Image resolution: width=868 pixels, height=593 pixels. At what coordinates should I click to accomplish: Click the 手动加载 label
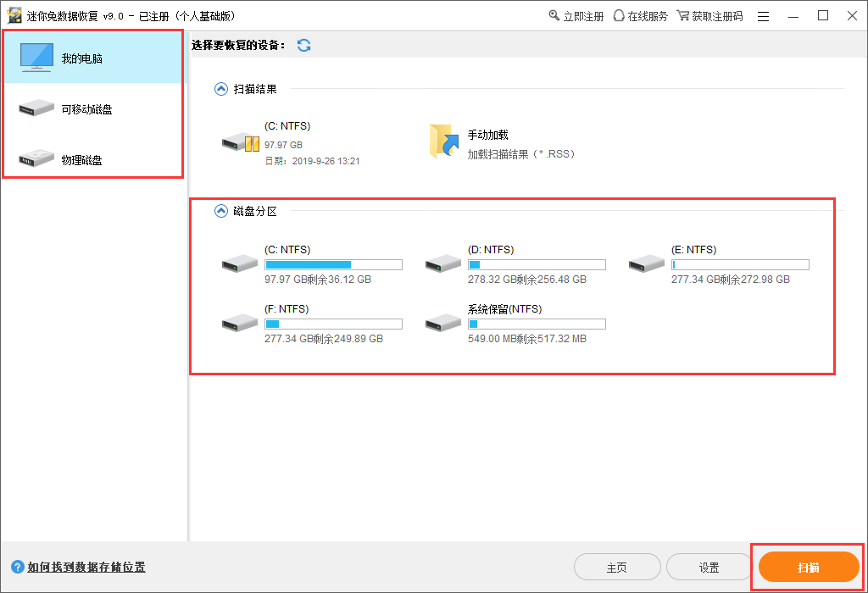(x=487, y=135)
